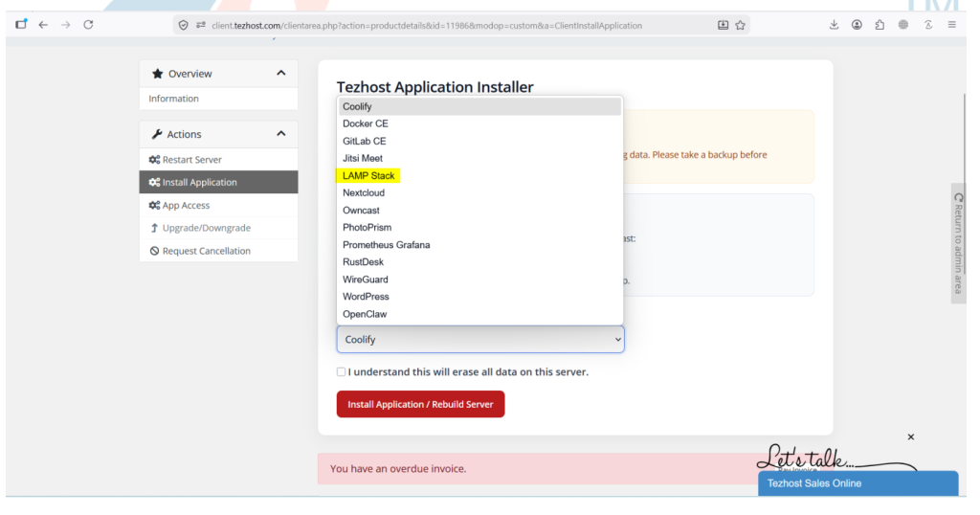The image size is (980, 515).
Task: Click the shield tracking protection icon
Action: [x=183, y=26]
